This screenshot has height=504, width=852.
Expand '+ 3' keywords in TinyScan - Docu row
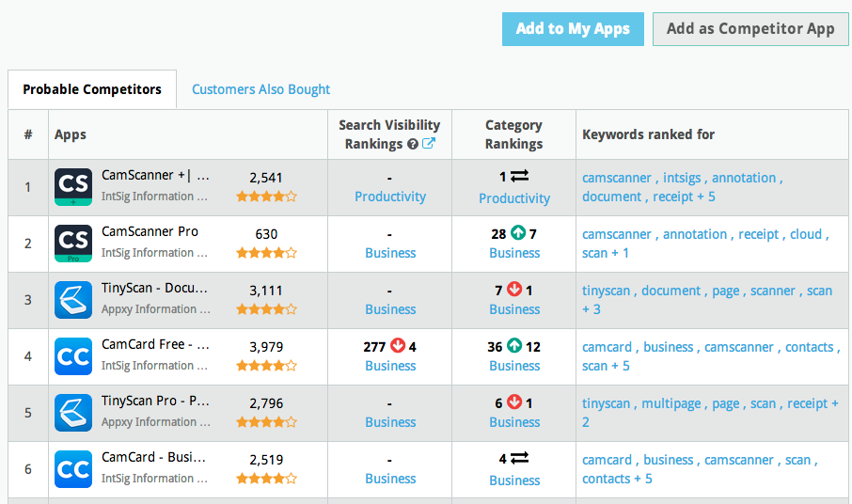click(592, 310)
